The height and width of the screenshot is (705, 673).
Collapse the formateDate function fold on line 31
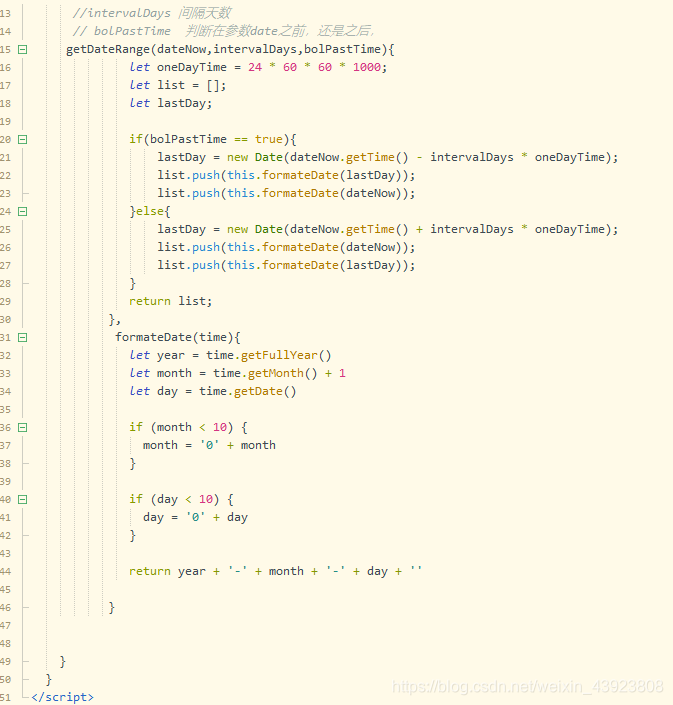22,337
